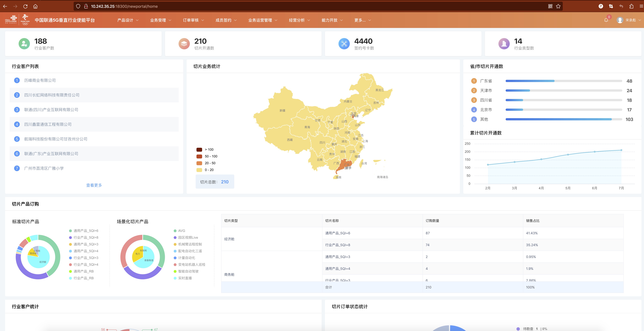The image size is (644, 331).
Task: Open customer 历峰商业有限公司
Action: [x=40, y=80]
